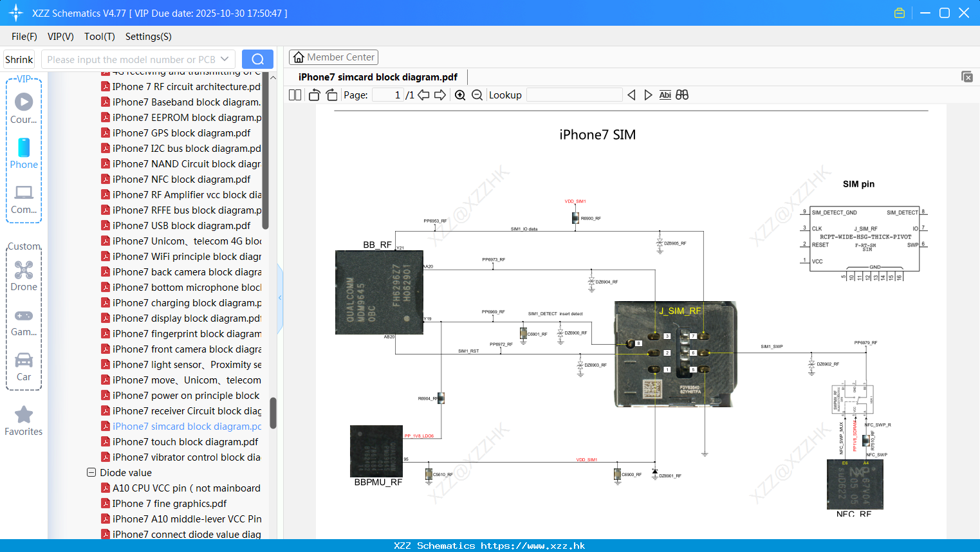The height and width of the screenshot is (552, 980).
Task: Open iPhone7 NAND Circuit block diagram
Action: tap(181, 164)
